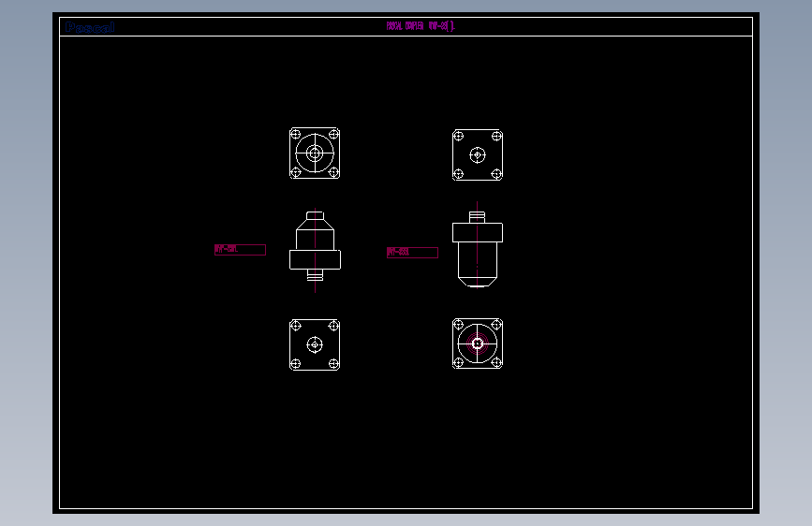Select the magenta label box beside the left coupler

(241, 250)
